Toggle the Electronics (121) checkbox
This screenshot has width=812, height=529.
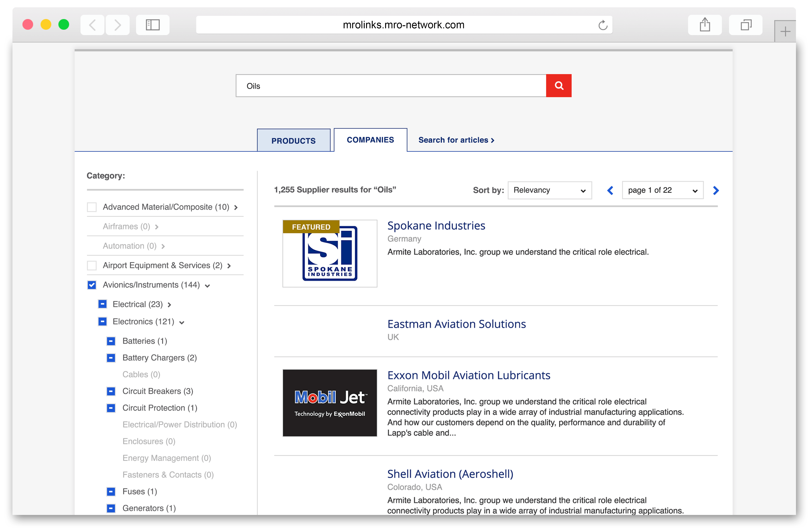102,321
